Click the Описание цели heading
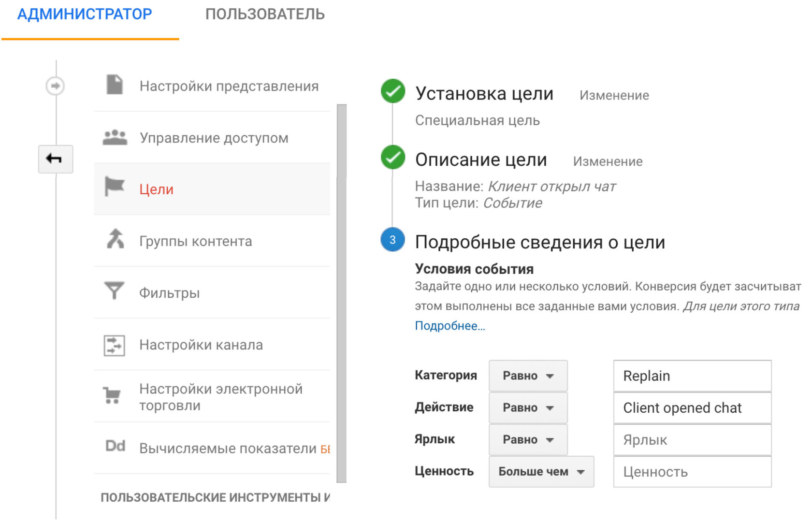Viewport: 812px width, 522px height. [481, 159]
